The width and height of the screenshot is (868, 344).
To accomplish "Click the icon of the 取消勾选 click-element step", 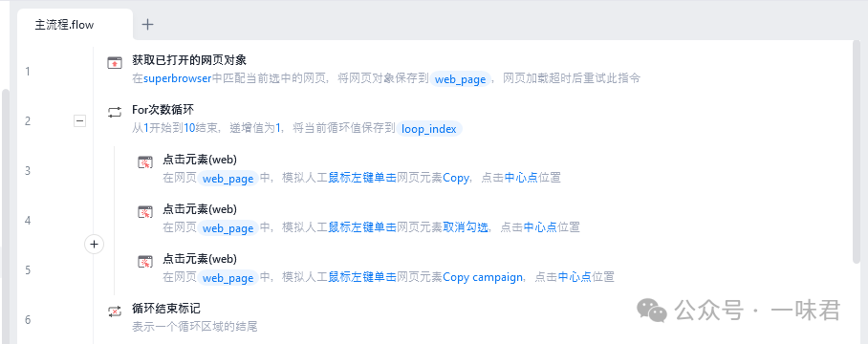I will pos(145,212).
